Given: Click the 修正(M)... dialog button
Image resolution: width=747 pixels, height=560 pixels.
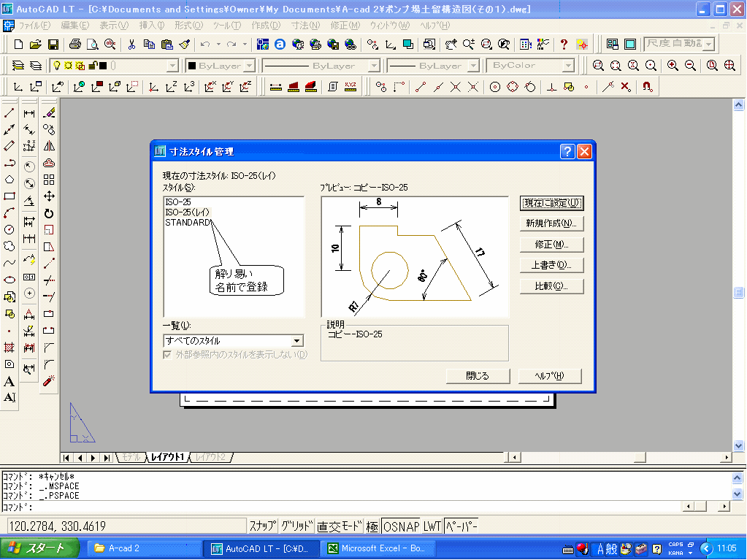Looking at the screenshot, I should pyautogui.click(x=552, y=245).
